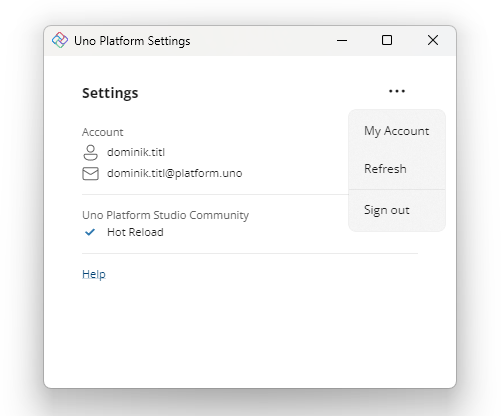Click the blue Hot Reload checkmark

(x=90, y=232)
